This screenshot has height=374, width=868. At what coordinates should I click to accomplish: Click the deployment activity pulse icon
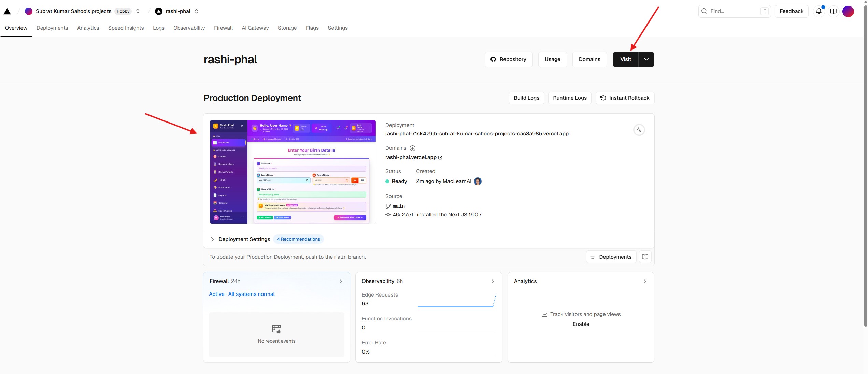point(639,130)
